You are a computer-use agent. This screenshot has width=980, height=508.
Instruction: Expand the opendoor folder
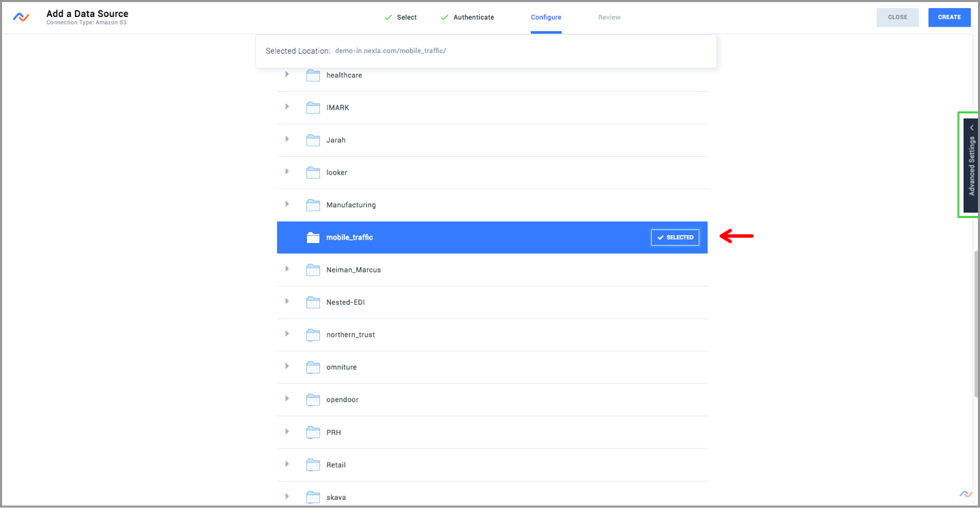point(287,399)
